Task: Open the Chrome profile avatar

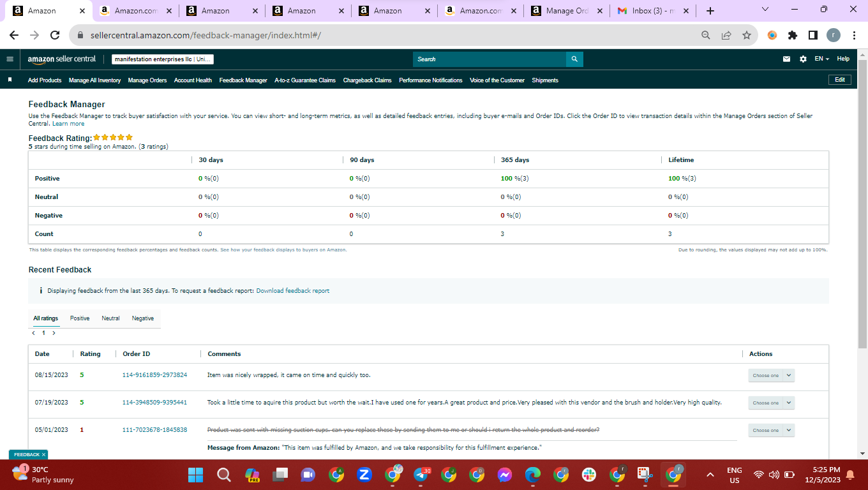Action: coord(834,36)
